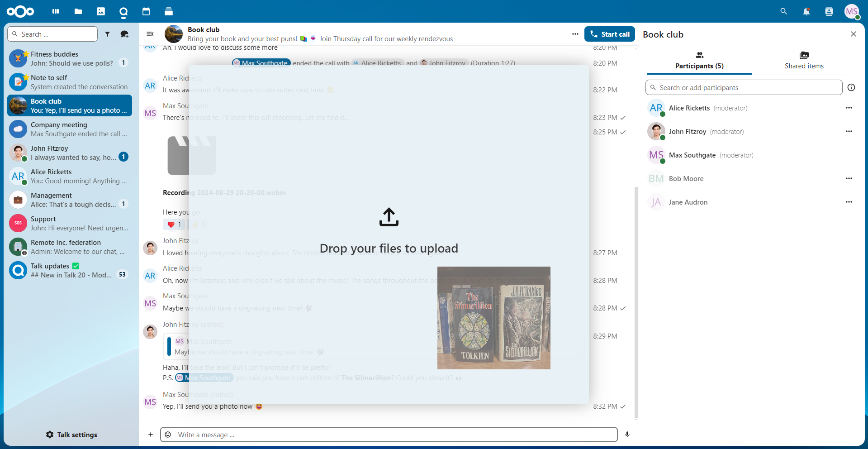Select Fitness buddies conversation

pyautogui.click(x=70, y=58)
